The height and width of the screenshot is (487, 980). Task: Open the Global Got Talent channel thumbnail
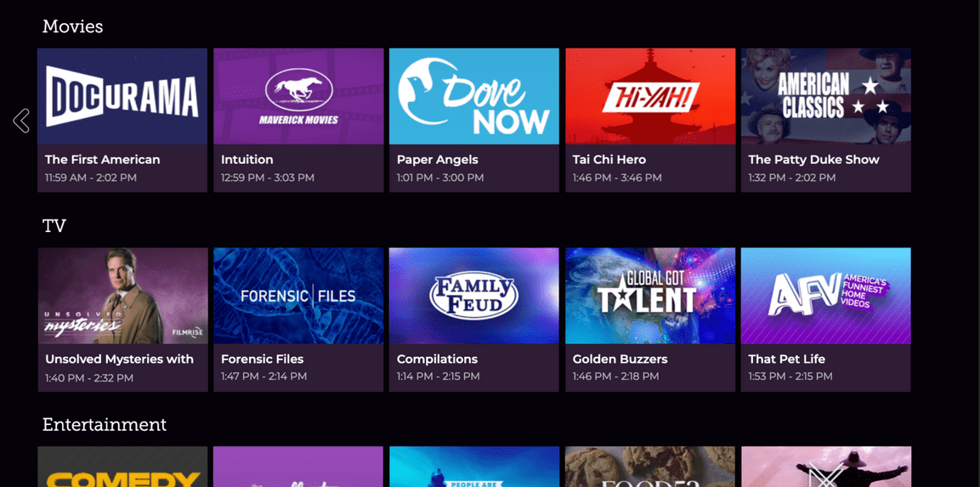pos(650,296)
